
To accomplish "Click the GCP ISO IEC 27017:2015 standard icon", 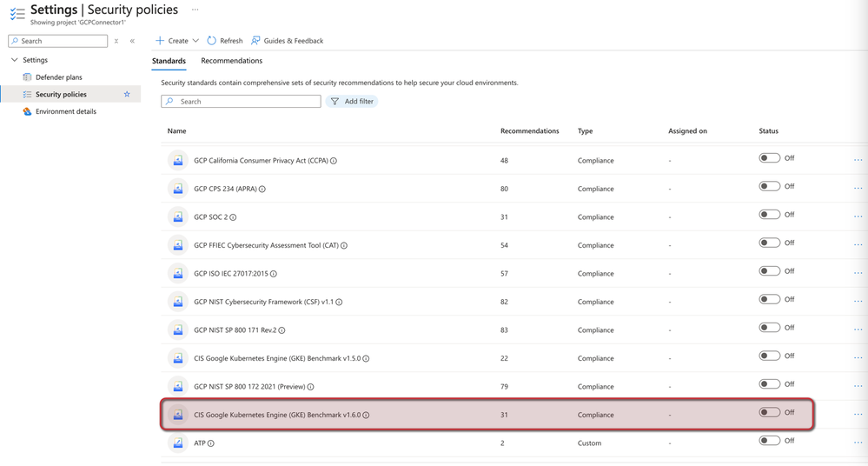I will point(178,273).
